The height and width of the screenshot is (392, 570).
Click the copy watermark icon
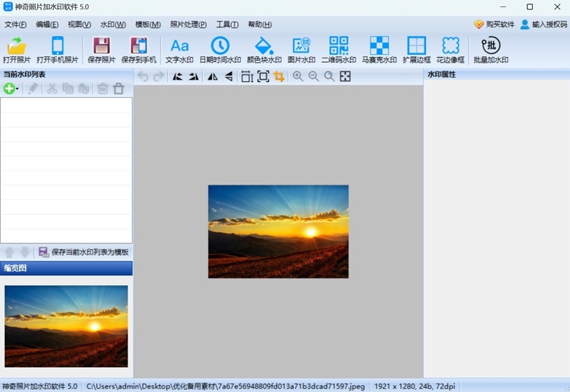click(x=68, y=88)
